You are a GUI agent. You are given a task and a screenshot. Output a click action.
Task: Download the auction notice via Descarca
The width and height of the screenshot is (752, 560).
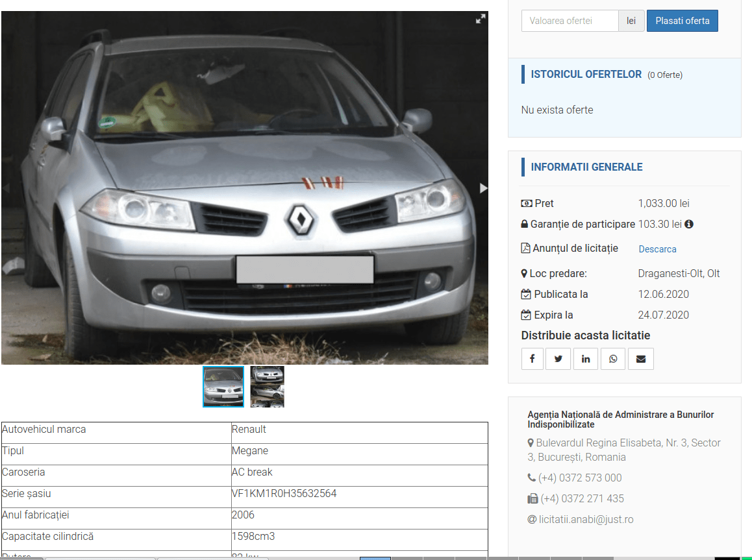(657, 249)
